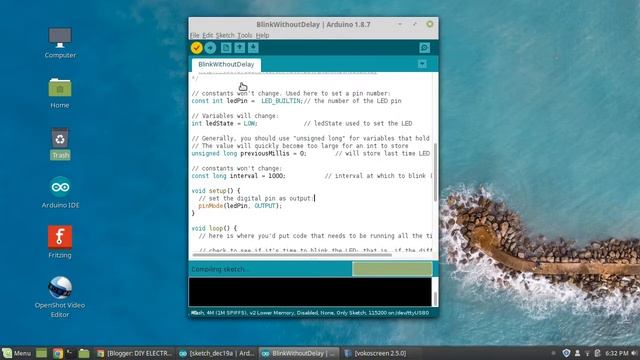The width and height of the screenshot is (640, 360).
Task: Click the shield security tray icon
Action: point(566,353)
